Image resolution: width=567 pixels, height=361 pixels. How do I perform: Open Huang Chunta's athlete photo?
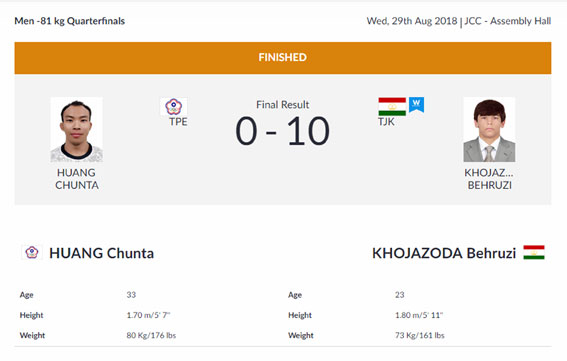point(76,129)
